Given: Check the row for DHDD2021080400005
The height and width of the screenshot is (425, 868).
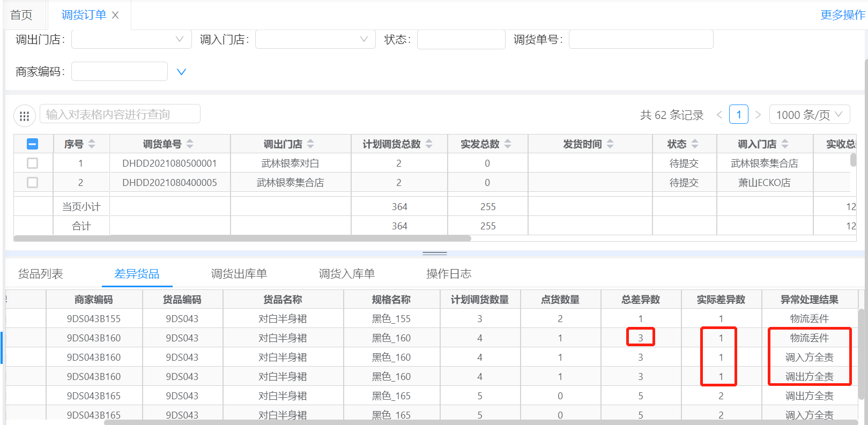Looking at the screenshot, I should (32, 183).
